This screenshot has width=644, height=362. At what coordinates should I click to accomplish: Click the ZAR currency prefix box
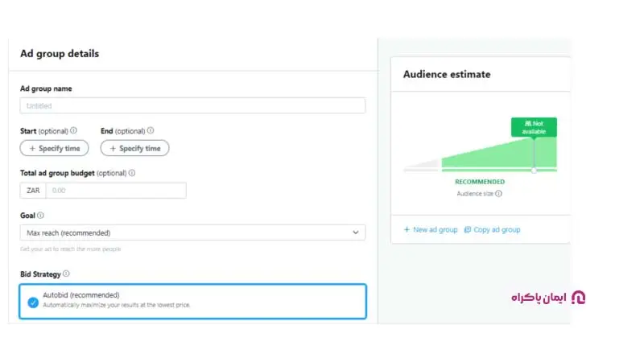pyautogui.click(x=33, y=191)
